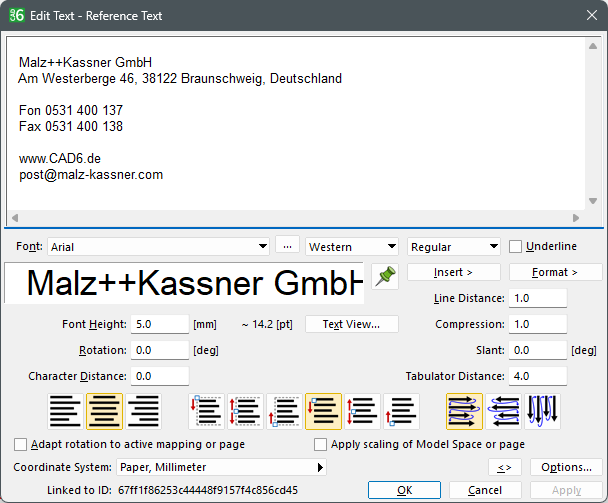
Task: Choose middle-of-box vertical anchor with dotted frame
Action: 245,411
